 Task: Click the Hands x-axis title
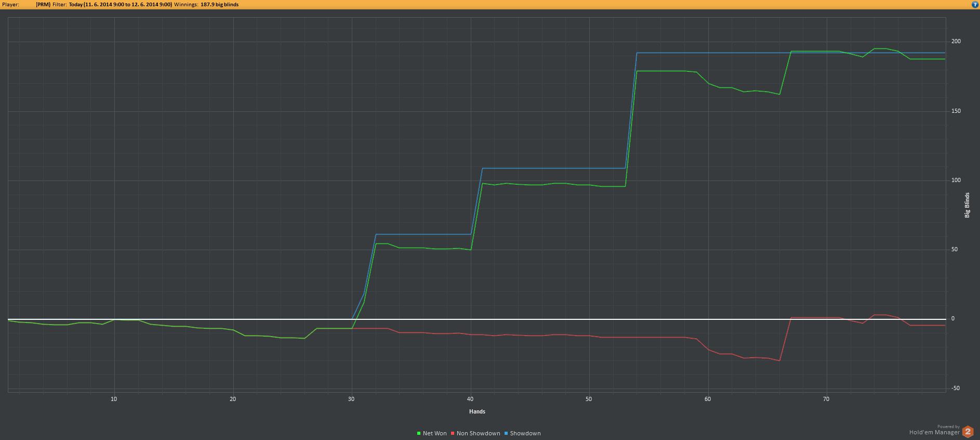pos(477,411)
